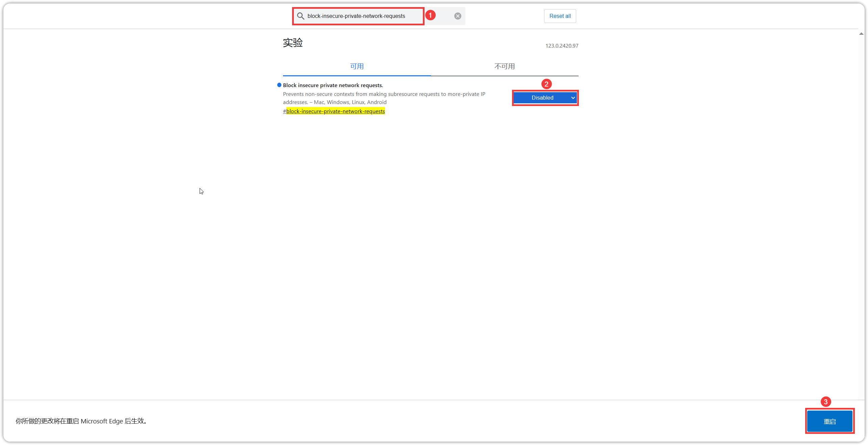Screen dimensions: 868x445
Task: Click the 'Block insecure private network requests.' title
Action: click(x=333, y=85)
